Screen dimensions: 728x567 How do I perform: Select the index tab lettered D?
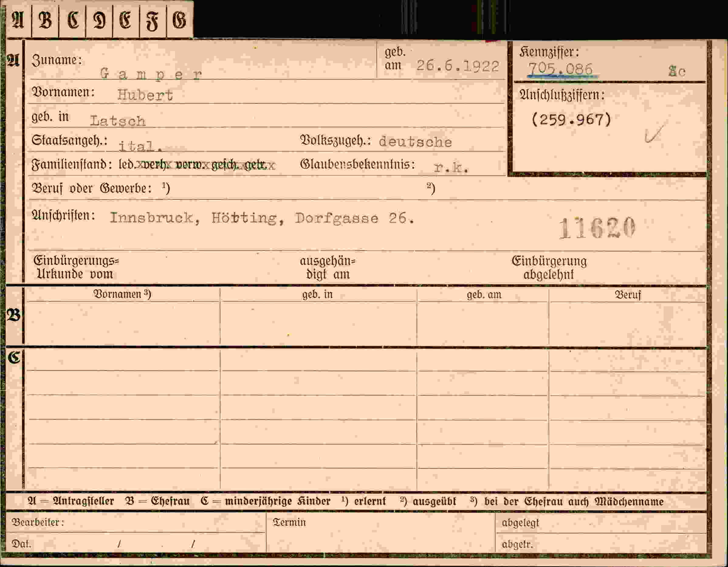click(99, 20)
